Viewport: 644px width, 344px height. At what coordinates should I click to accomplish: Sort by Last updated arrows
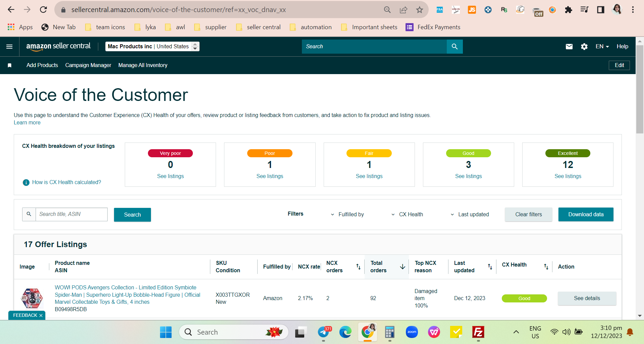tap(490, 267)
